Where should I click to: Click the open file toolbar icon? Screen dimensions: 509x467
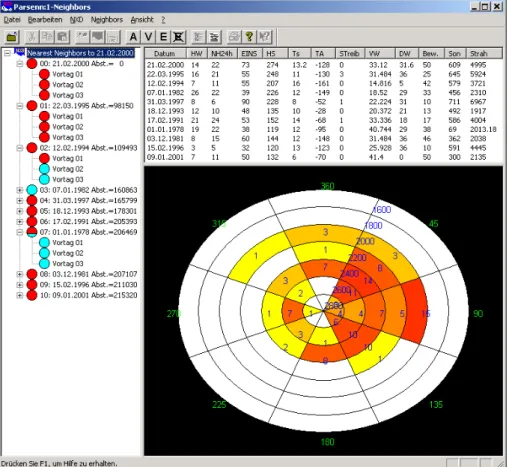(x=12, y=37)
